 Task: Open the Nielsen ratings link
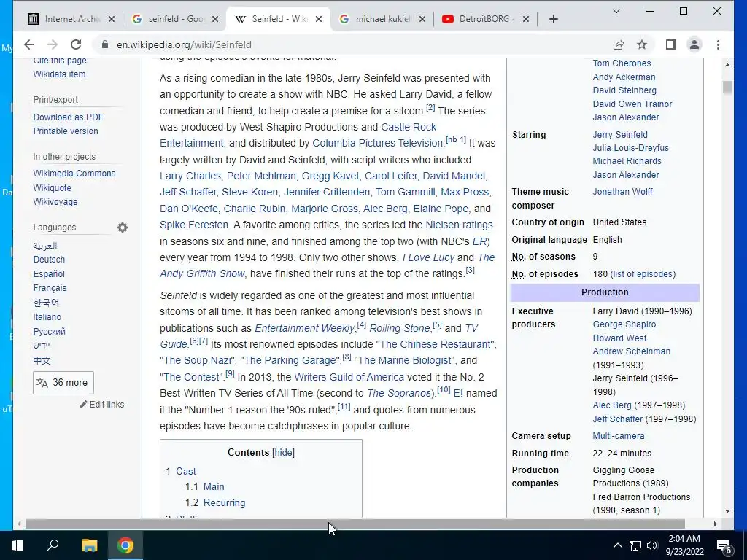pyautogui.click(x=460, y=225)
